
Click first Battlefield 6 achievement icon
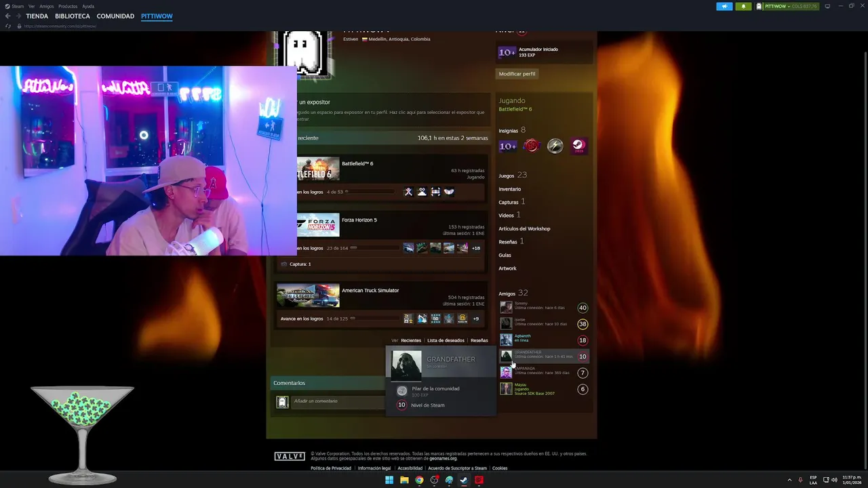tap(408, 192)
